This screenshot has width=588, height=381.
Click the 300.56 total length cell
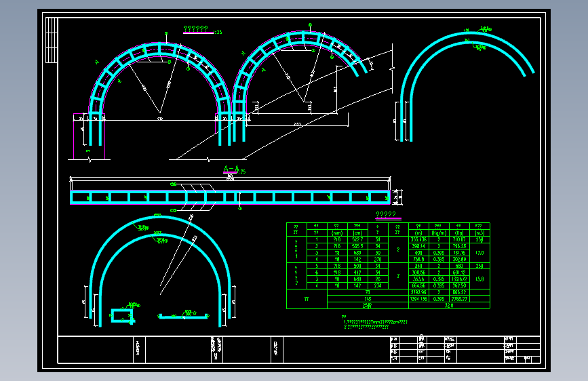click(418, 273)
